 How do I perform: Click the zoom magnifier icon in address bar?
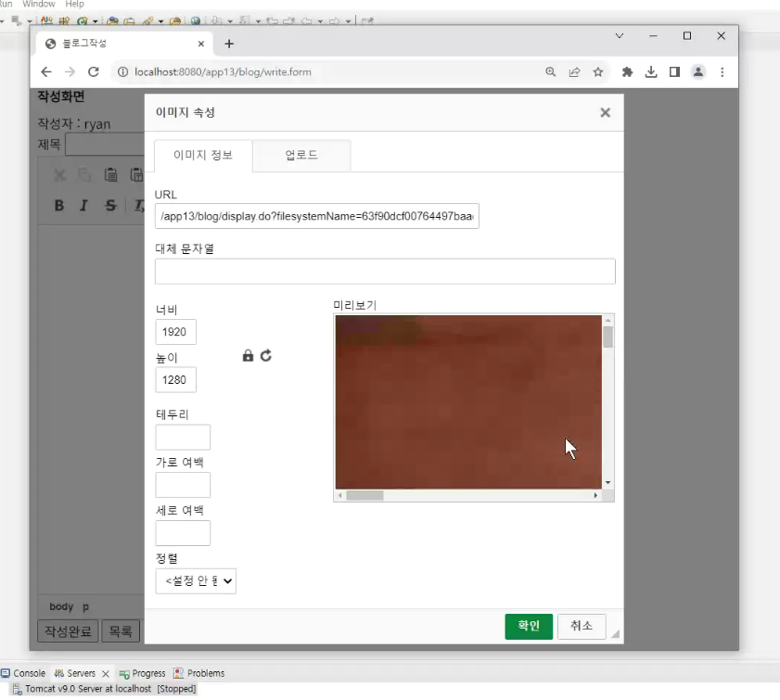[x=550, y=72]
